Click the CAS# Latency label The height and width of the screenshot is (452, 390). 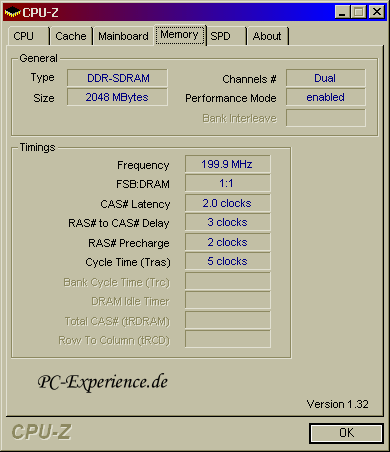[135, 204]
